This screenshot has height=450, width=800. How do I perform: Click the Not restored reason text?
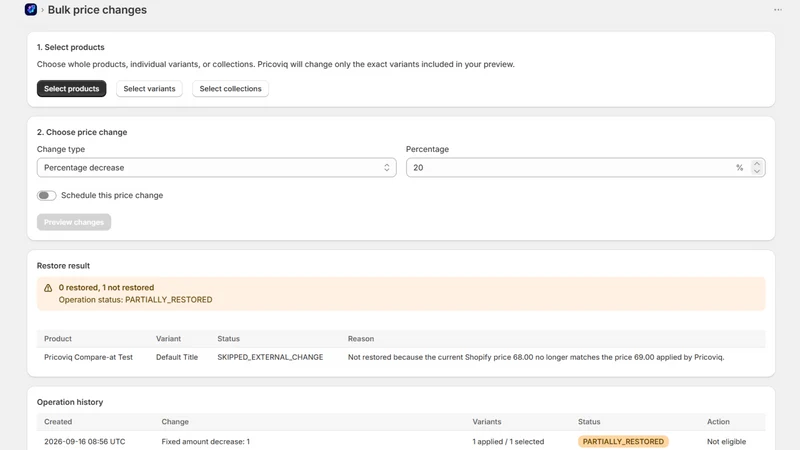coord(536,357)
